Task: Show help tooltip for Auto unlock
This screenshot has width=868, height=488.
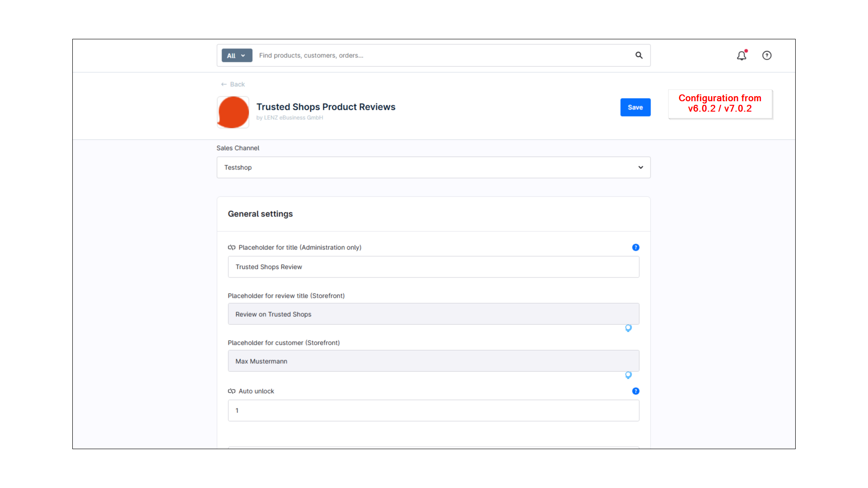Action: click(x=636, y=391)
